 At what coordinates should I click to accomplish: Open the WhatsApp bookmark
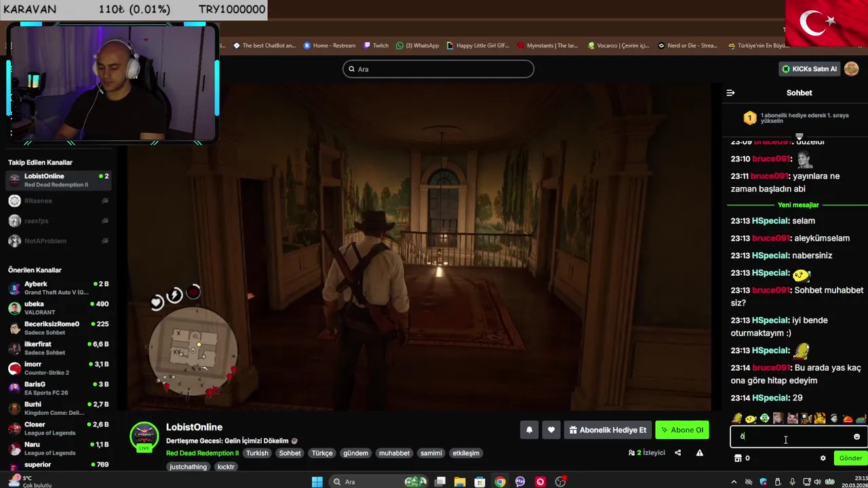pos(418,45)
